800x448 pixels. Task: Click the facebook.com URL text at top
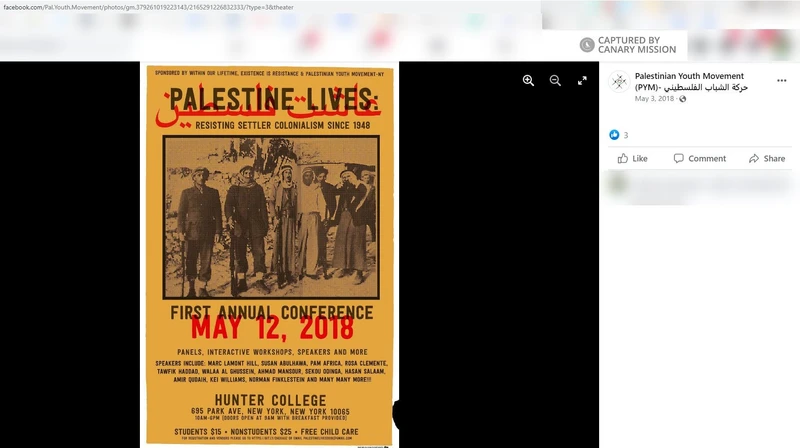coord(148,7)
